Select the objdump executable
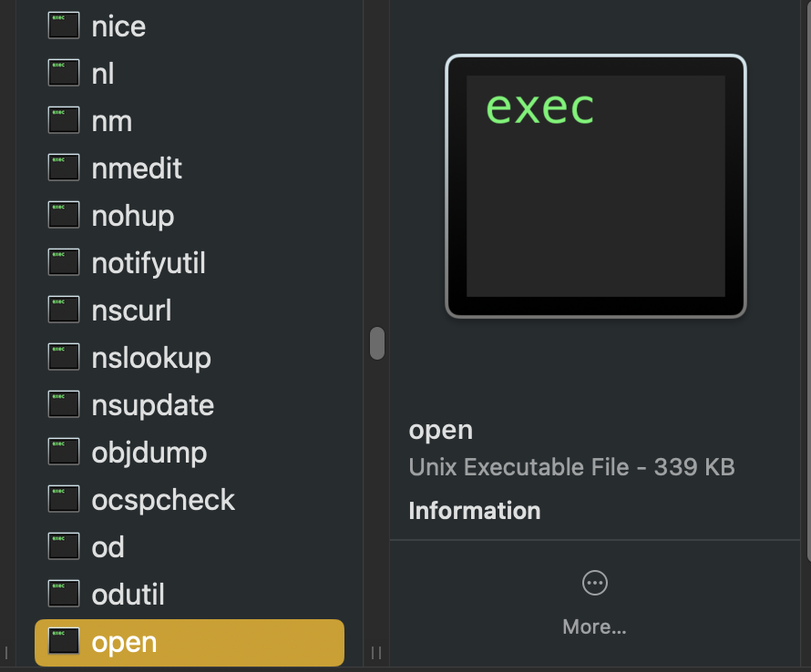 149,453
